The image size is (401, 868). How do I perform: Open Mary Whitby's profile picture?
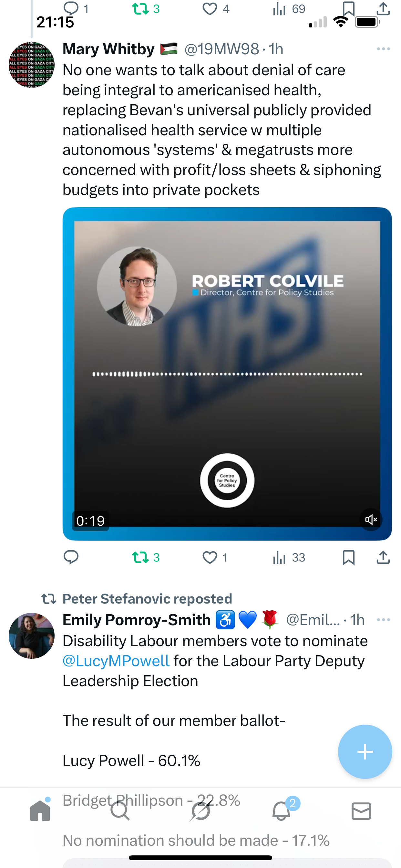(x=31, y=65)
